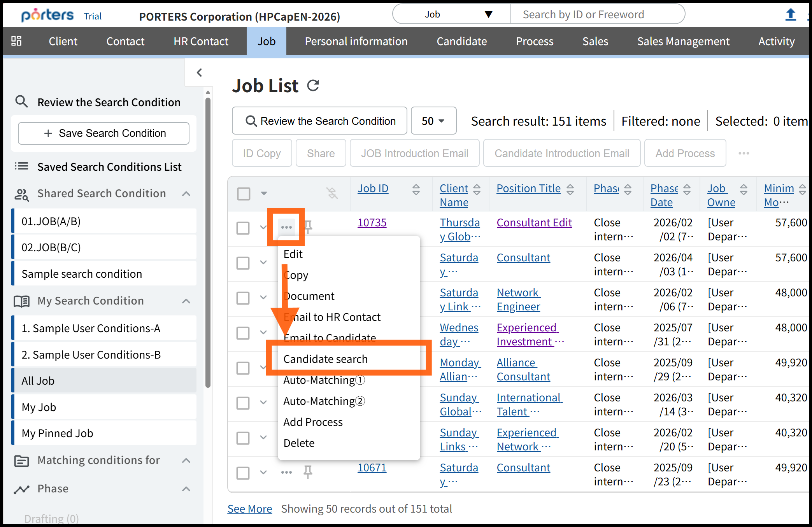This screenshot has width=812, height=527.
Task: Open the more actions ellipsis after Add Process
Action: coord(744,153)
